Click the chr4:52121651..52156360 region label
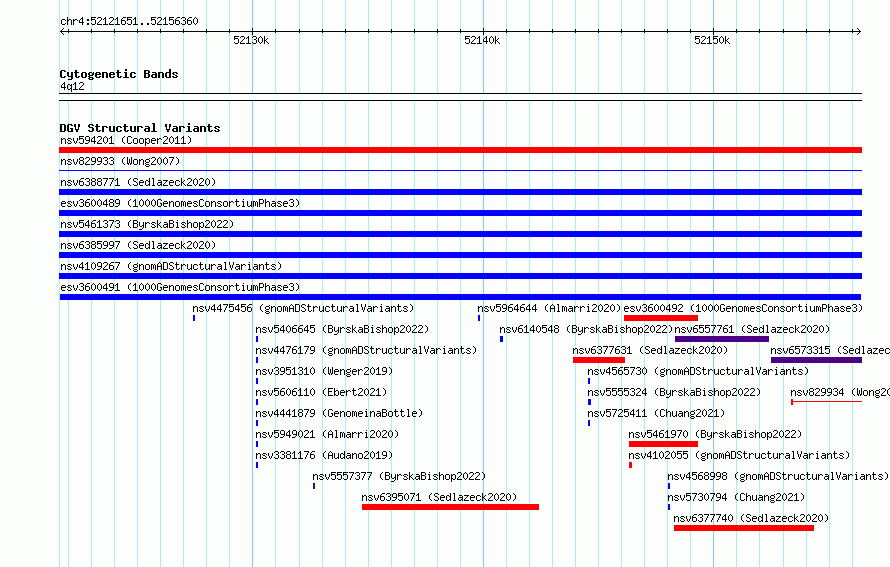890x567 pixels. (x=129, y=21)
